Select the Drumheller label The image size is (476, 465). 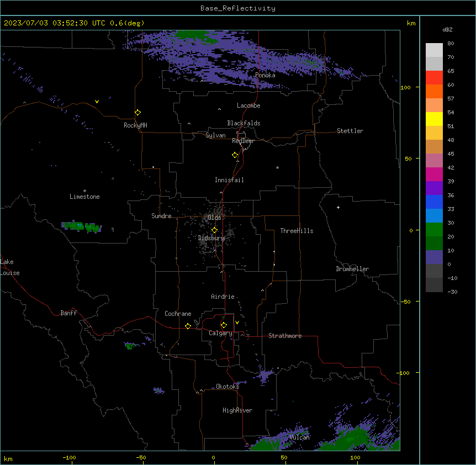pyautogui.click(x=352, y=269)
